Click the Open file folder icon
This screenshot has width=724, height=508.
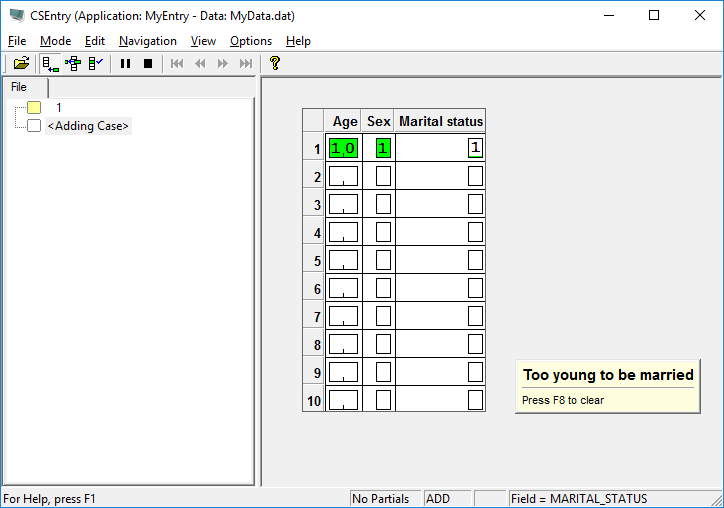(x=21, y=63)
